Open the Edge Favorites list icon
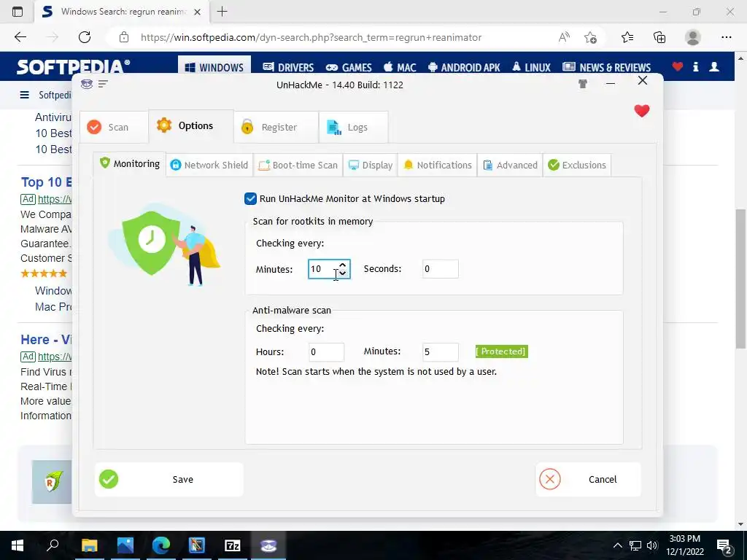Viewport: 747px width, 560px height. pyautogui.click(x=627, y=37)
